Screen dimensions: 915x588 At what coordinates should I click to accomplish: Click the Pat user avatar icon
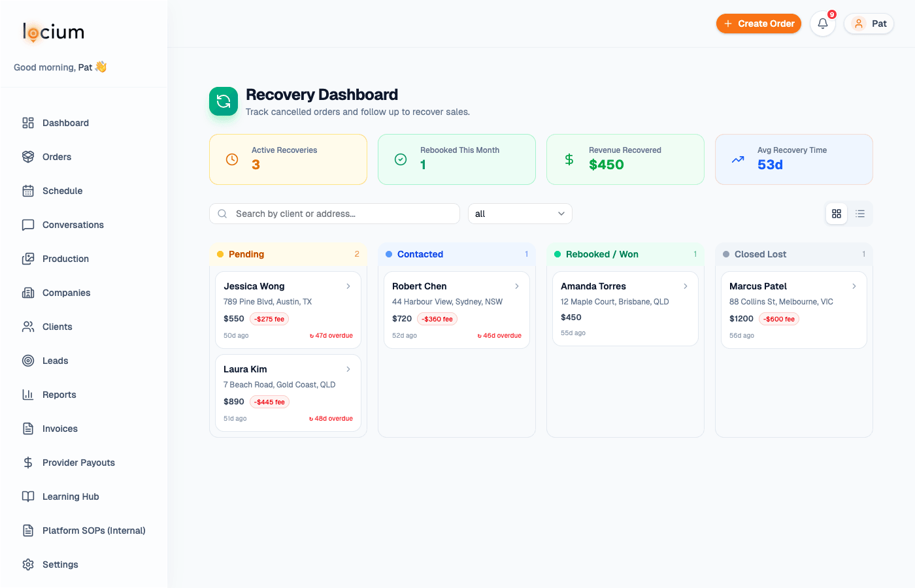[859, 24]
